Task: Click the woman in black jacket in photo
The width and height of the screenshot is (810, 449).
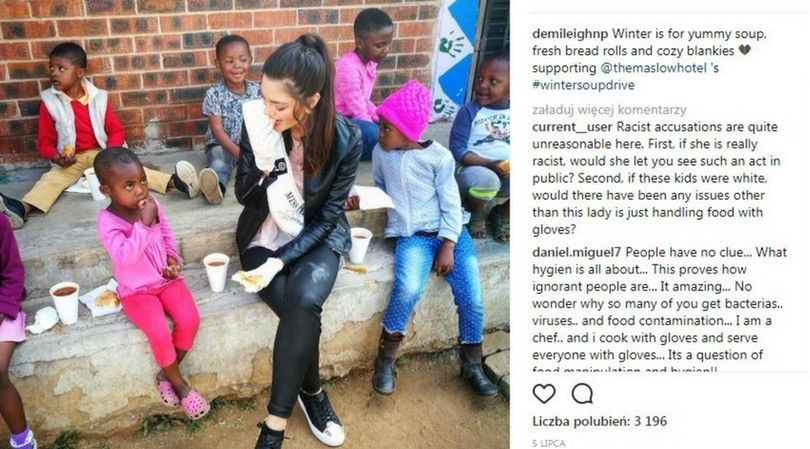Action: pos(294,233)
